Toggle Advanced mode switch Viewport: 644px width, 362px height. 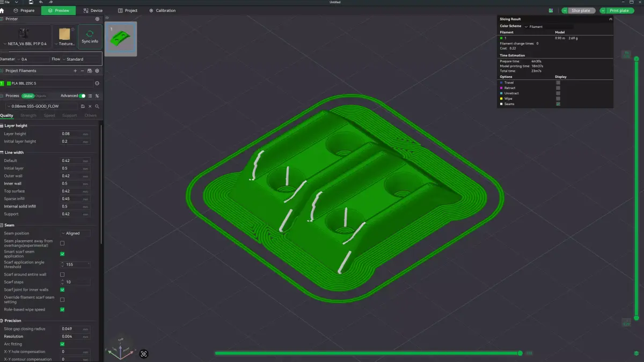[82, 96]
